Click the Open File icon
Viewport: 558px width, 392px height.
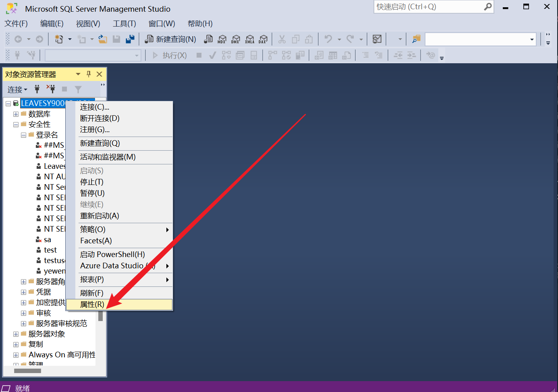(103, 39)
